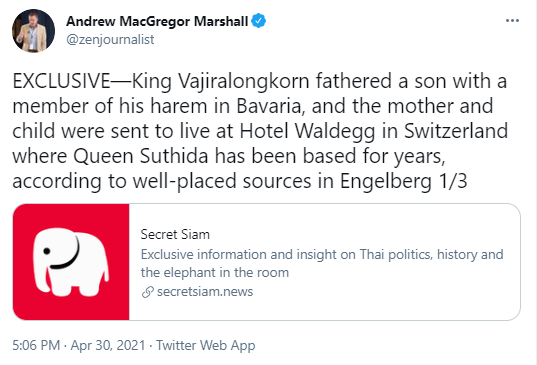This screenshot has height=365, width=537.
Task: Click the word EXCLUSIVE in the tweet
Action: click(62, 81)
